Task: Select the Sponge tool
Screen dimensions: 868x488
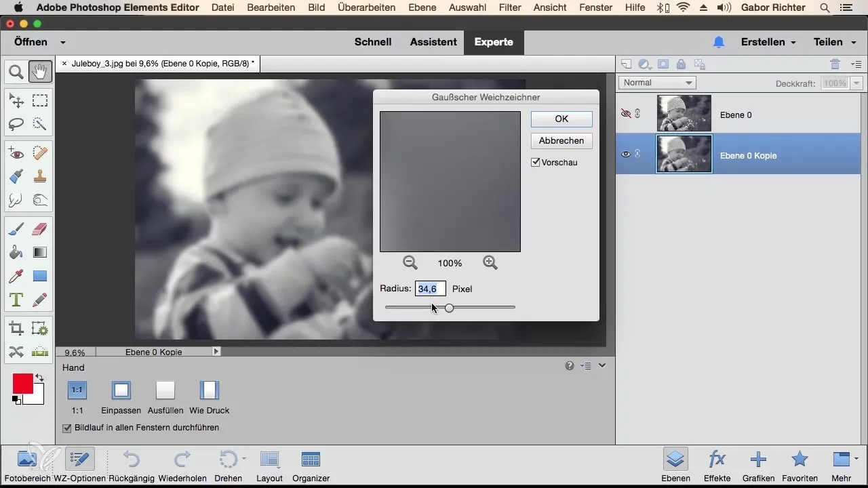Action: coord(40,200)
